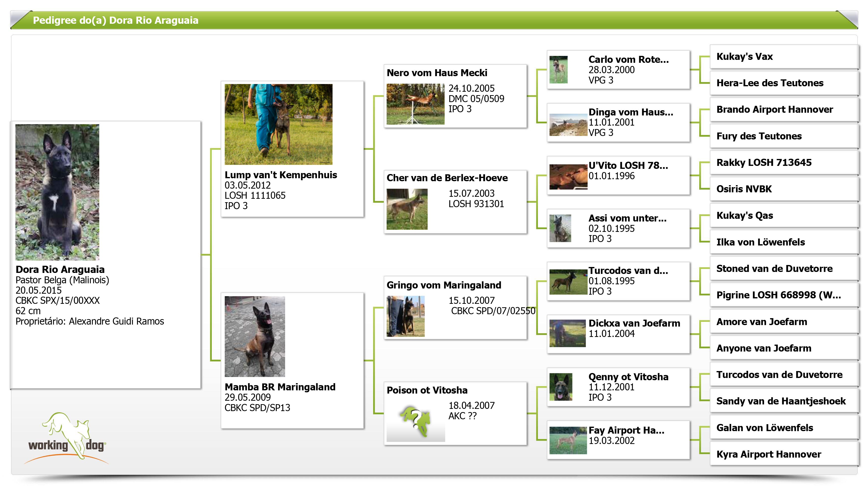The image size is (868, 486).
Task: Click the CBKC SPD/07/02550 registration text
Action: (493, 311)
